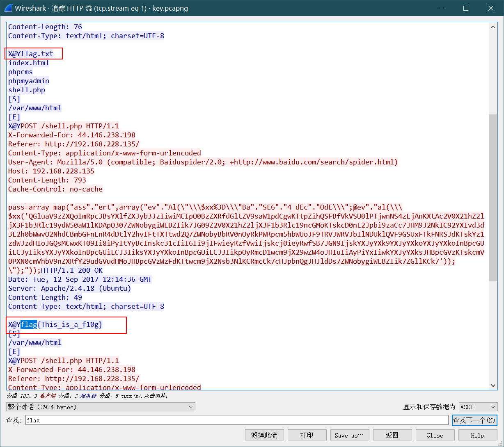Maximize the Wireshark stream window
The image size is (504, 447).
(466, 8)
